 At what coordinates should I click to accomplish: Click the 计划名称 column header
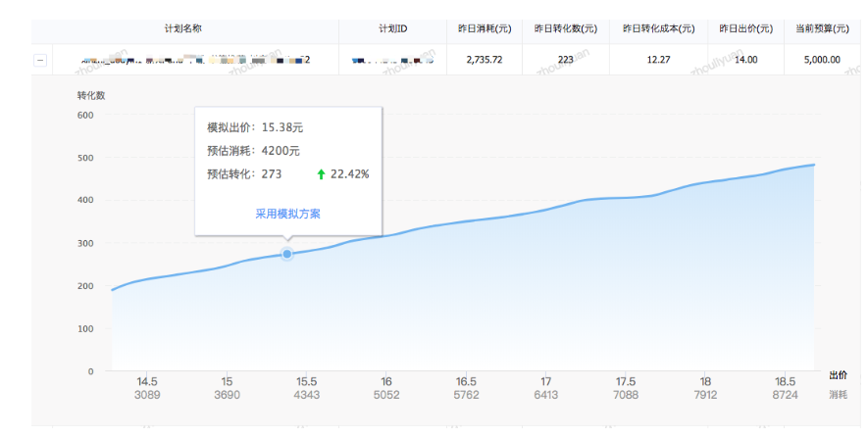(183, 28)
